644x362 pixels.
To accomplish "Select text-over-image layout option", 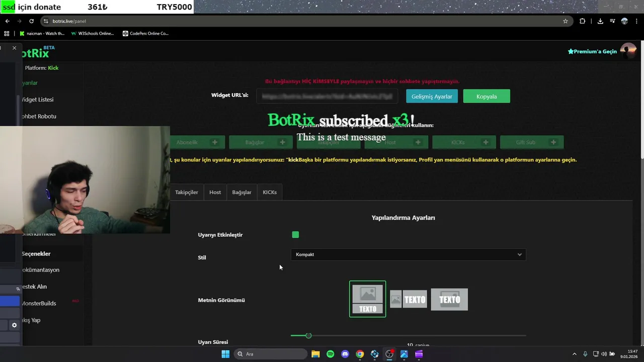I will tap(449, 300).
